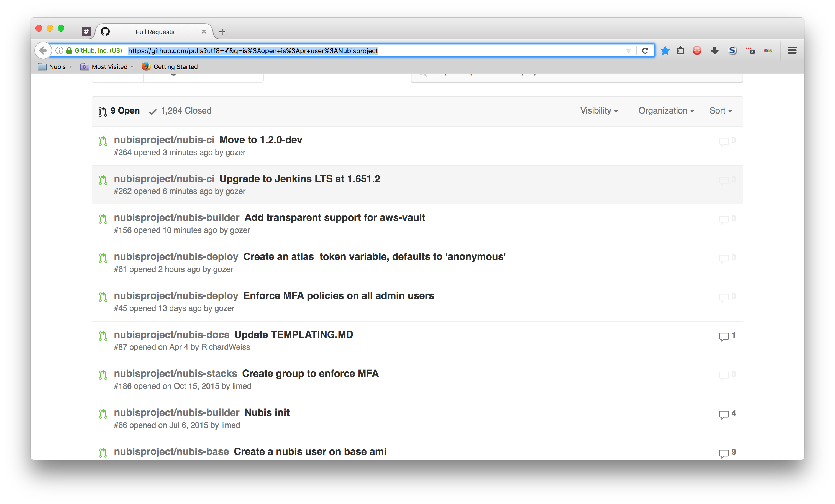Click author RichardWeiss on PR #87
835x504 pixels.
[225, 347]
